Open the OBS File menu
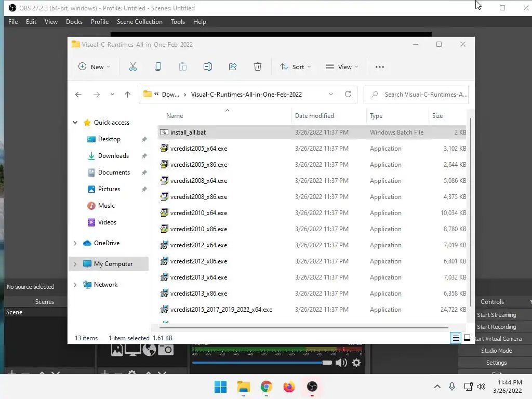 13,22
